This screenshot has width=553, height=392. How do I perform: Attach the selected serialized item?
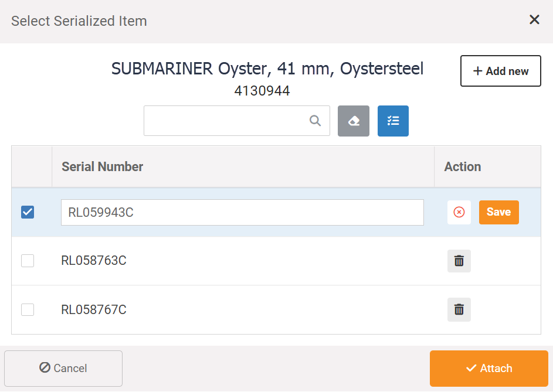[489, 369]
